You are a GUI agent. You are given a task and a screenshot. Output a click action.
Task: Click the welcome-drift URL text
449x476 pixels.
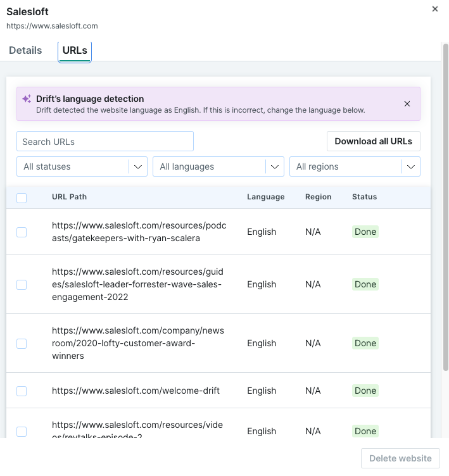[x=136, y=391]
